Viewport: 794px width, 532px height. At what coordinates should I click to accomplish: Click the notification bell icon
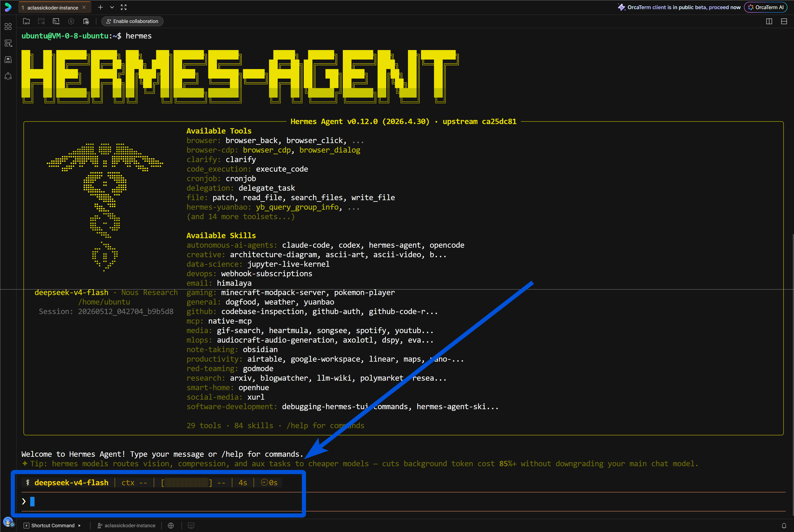[x=784, y=526]
